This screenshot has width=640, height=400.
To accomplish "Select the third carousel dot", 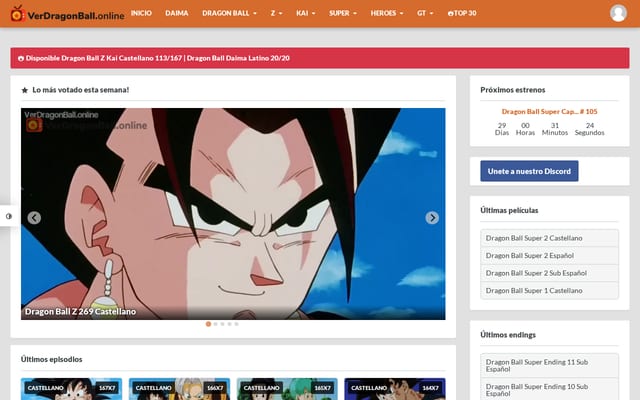I will click(x=222, y=324).
